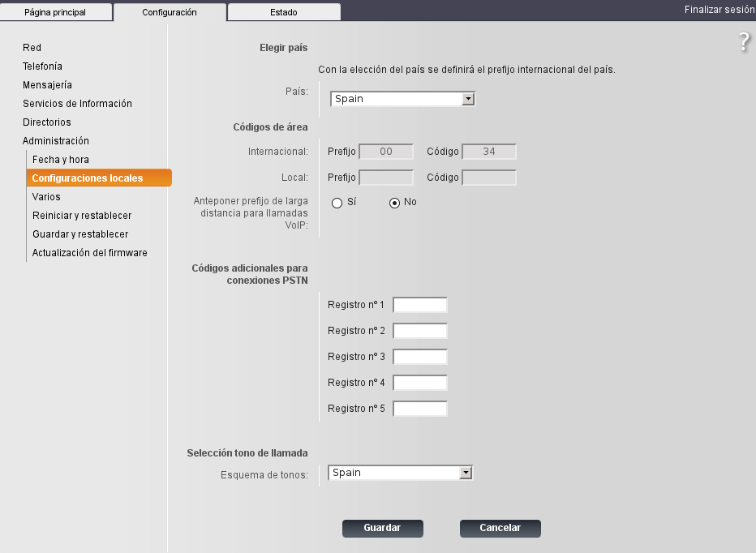Select Sí for long-distance prefix option
756x553 pixels.
tap(337, 203)
